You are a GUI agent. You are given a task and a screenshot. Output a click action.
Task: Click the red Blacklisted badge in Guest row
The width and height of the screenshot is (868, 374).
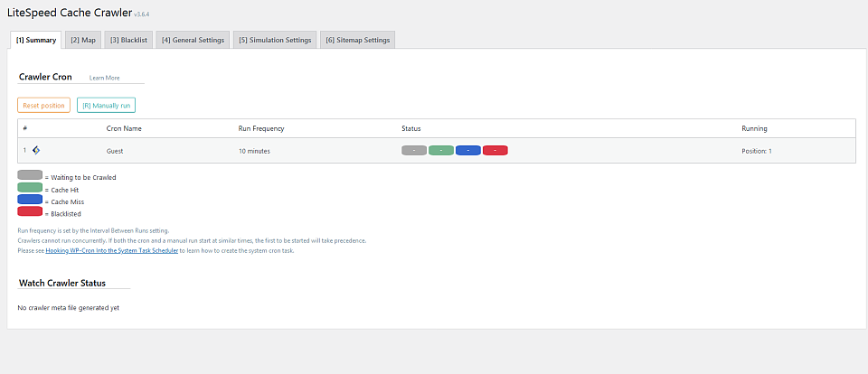495,151
